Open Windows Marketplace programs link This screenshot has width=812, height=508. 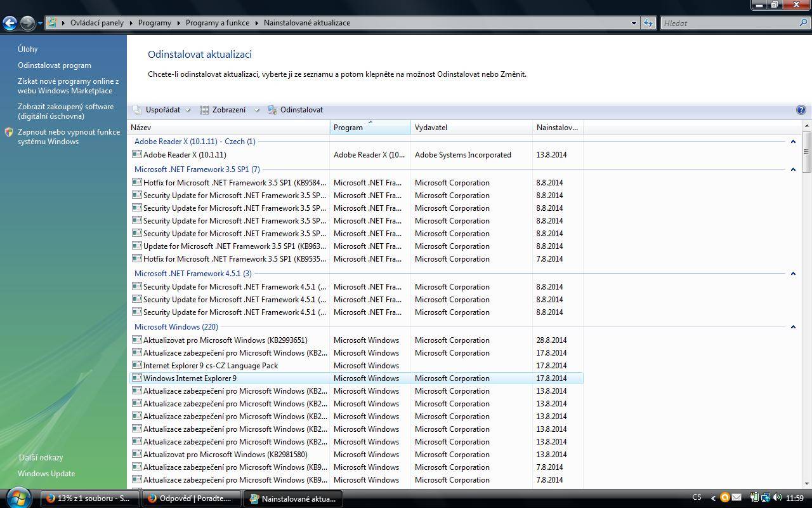(x=68, y=86)
